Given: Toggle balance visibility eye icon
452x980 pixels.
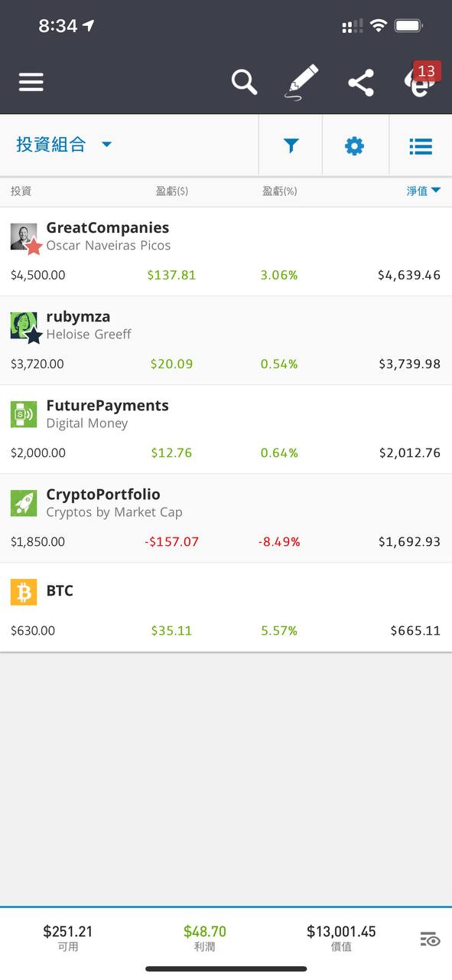Looking at the screenshot, I should click(431, 940).
